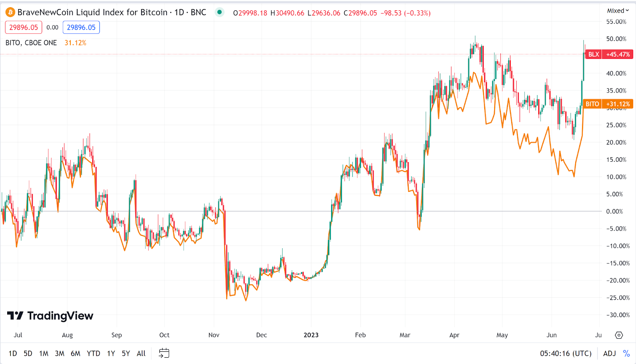Click the −15.00% level on price scale
This screenshot has height=364, width=636.
pos(618,263)
